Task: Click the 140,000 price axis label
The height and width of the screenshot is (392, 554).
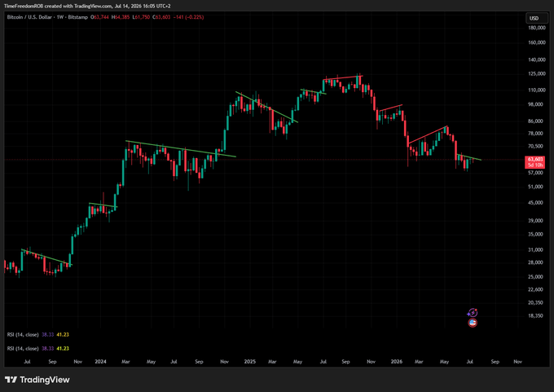Action: pos(537,59)
